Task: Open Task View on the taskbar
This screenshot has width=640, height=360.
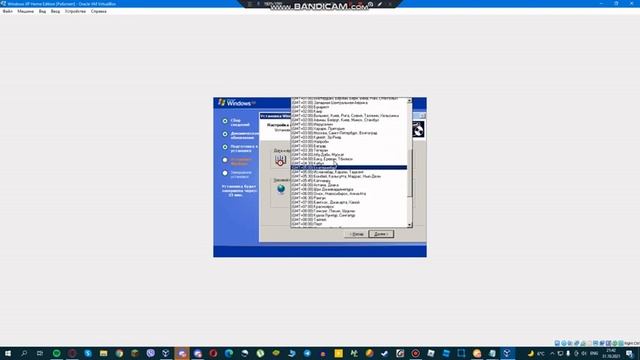Action: click(40, 353)
